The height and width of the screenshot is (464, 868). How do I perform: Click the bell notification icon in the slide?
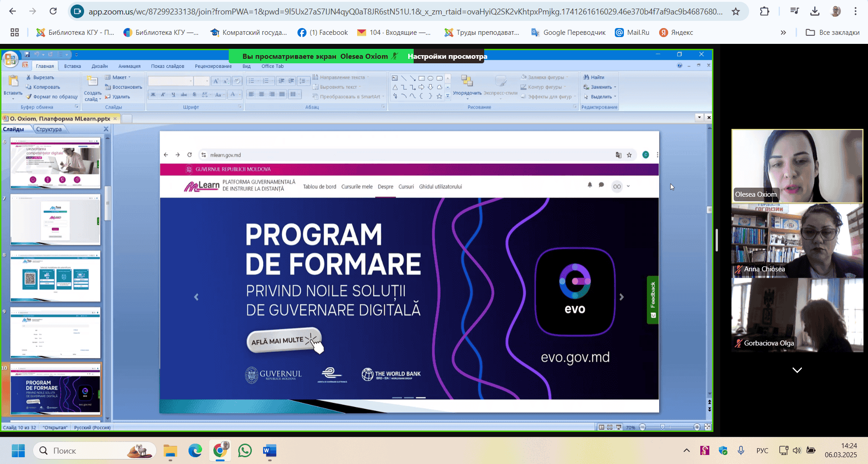click(x=590, y=185)
